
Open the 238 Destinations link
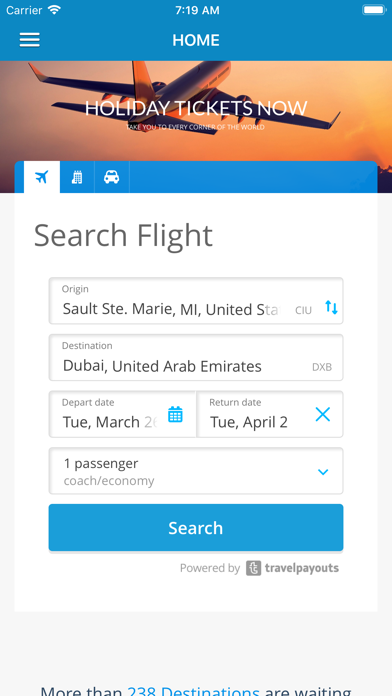click(x=193, y=691)
